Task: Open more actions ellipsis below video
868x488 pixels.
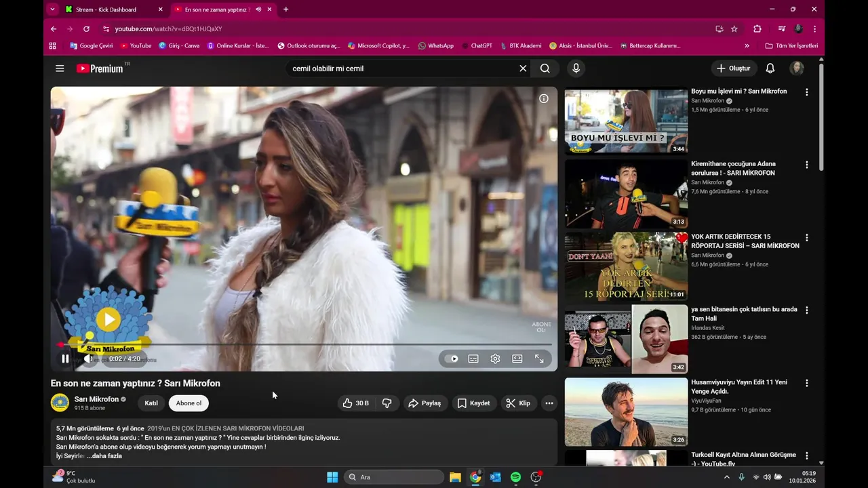Action: click(x=549, y=403)
